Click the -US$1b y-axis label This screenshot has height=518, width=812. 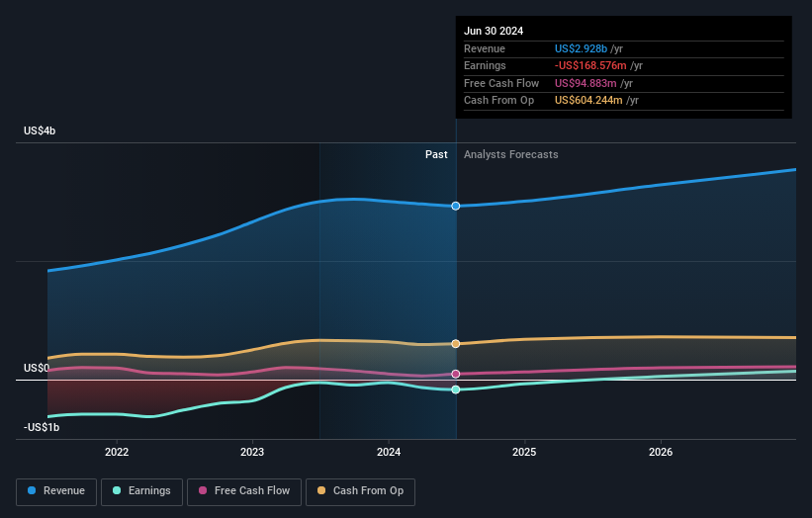pyautogui.click(x=42, y=427)
